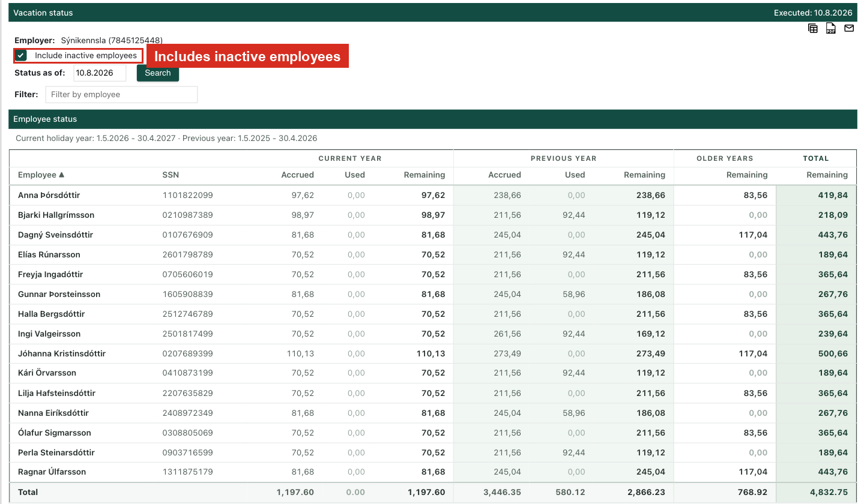Image resolution: width=864 pixels, height=504 pixels.
Task: Select Lilja Hafsteinsdóttir's name
Action: (56, 393)
